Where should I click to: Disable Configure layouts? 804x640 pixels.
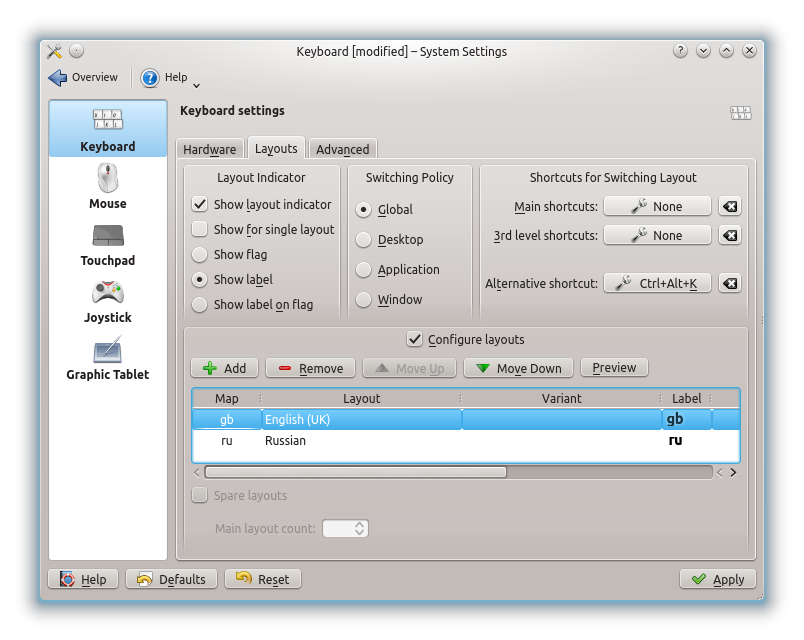(x=414, y=339)
